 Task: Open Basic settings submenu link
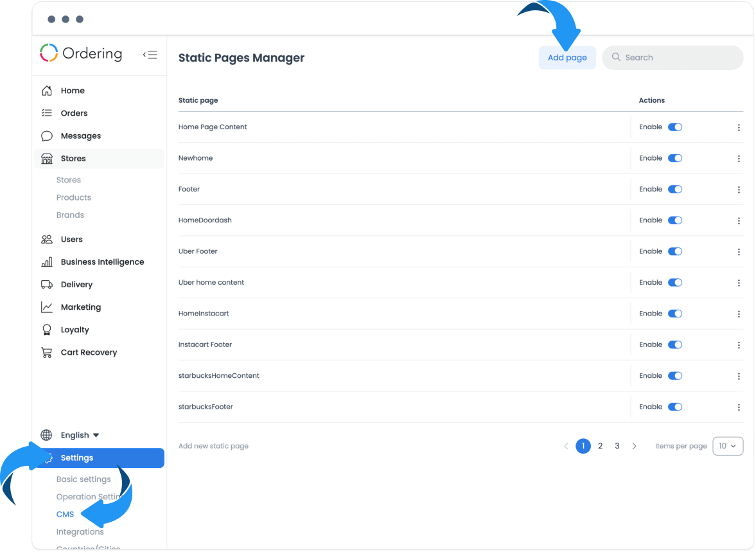click(x=84, y=479)
